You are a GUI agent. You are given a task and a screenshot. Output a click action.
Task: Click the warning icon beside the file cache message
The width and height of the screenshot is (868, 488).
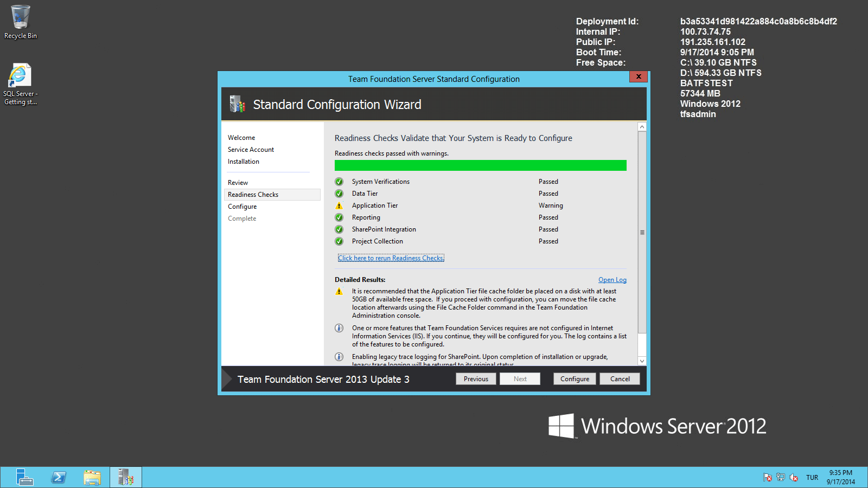pos(339,291)
